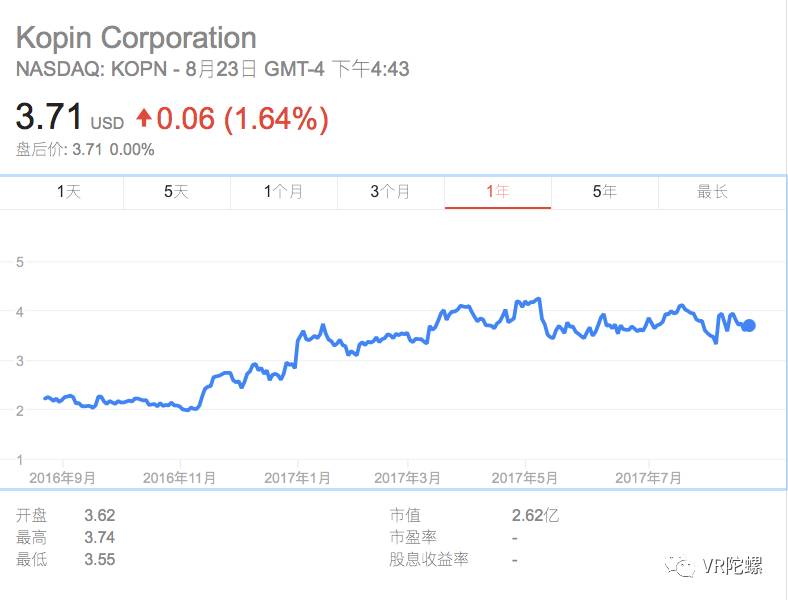Image resolution: width=788 pixels, height=600 pixels.
Task: Click the red up-arrow price change icon
Action: [144, 119]
